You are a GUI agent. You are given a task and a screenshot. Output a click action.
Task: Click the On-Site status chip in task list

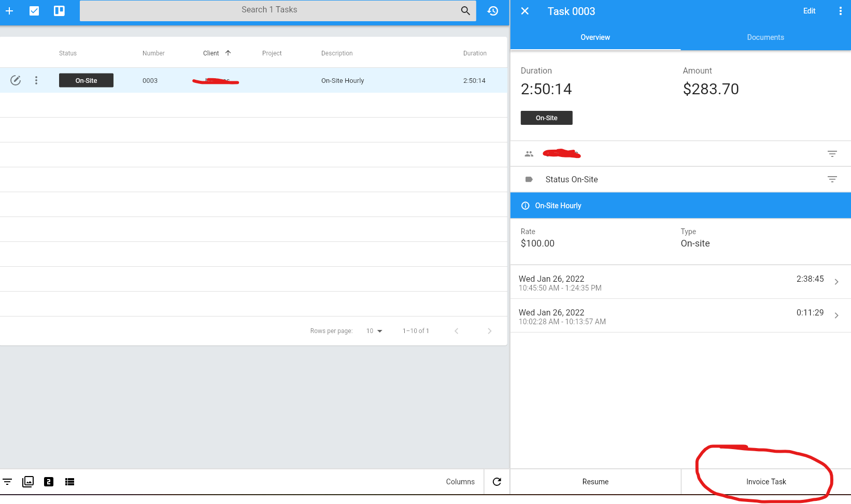coord(86,80)
